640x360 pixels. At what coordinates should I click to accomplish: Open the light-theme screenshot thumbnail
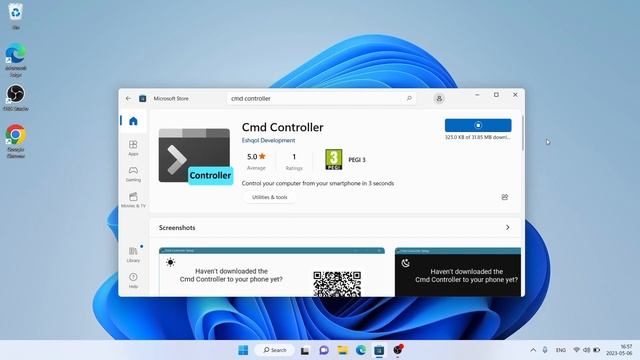point(272,272)
